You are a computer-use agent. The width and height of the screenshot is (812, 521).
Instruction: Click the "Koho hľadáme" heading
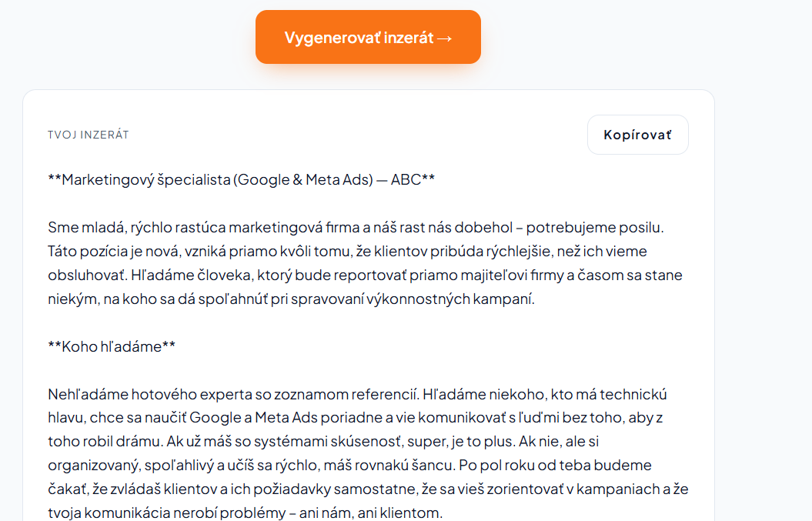tap(112, 346)
